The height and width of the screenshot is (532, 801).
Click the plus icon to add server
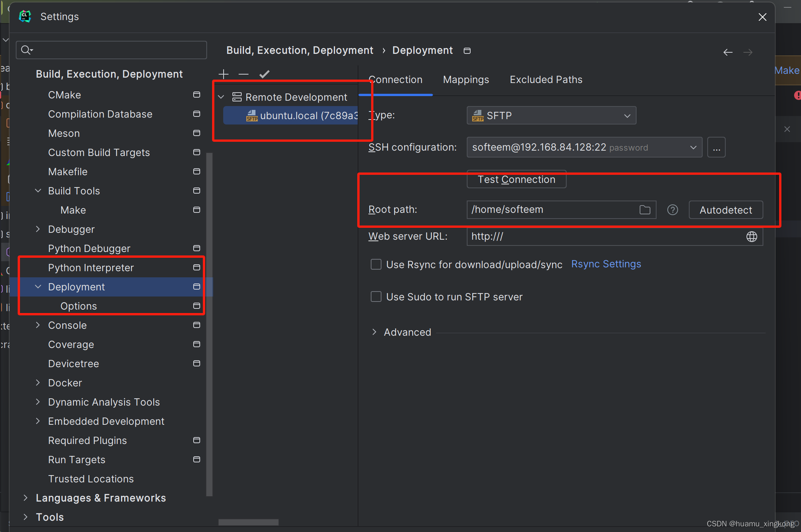point(223,74)
